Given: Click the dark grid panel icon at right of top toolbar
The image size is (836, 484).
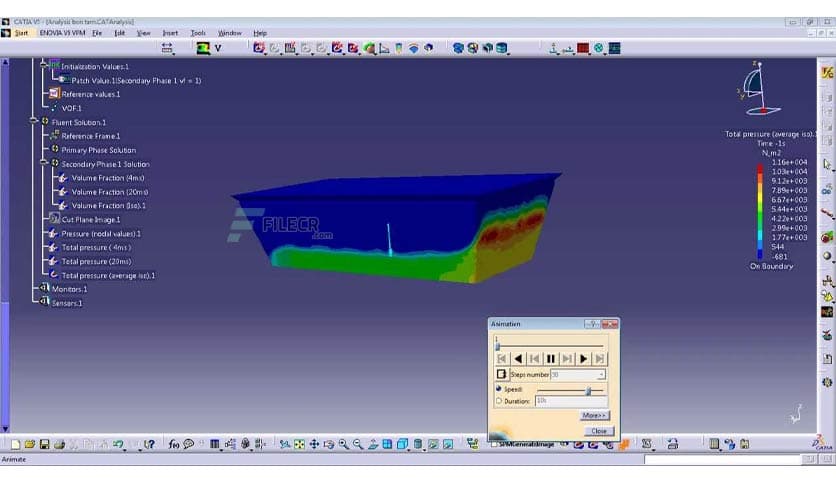Looking at the screenshot, I should tap(615, 48).
